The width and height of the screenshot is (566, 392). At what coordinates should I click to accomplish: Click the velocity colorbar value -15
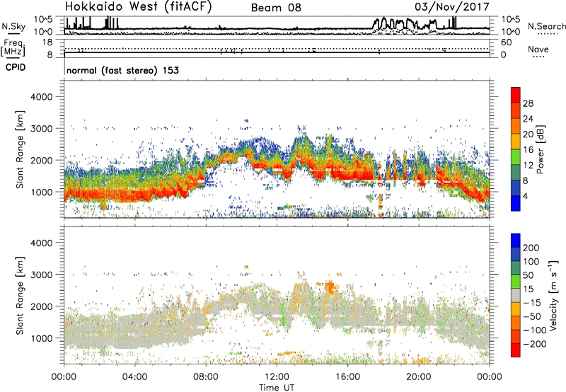pyautogui.click(x=532, y=303)
